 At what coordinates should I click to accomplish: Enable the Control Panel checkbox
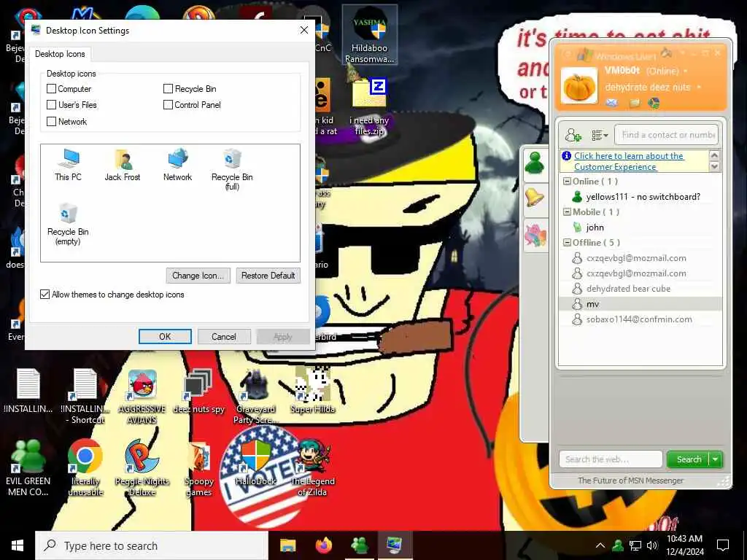168,105
